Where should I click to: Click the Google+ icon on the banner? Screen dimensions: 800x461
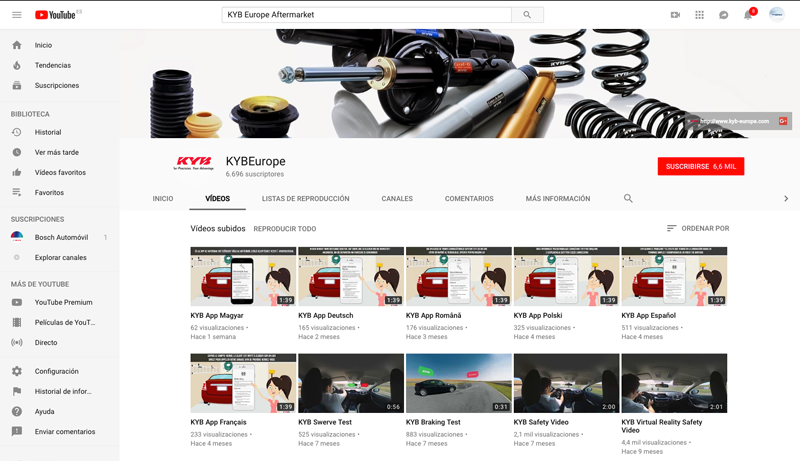click(783, 121)
